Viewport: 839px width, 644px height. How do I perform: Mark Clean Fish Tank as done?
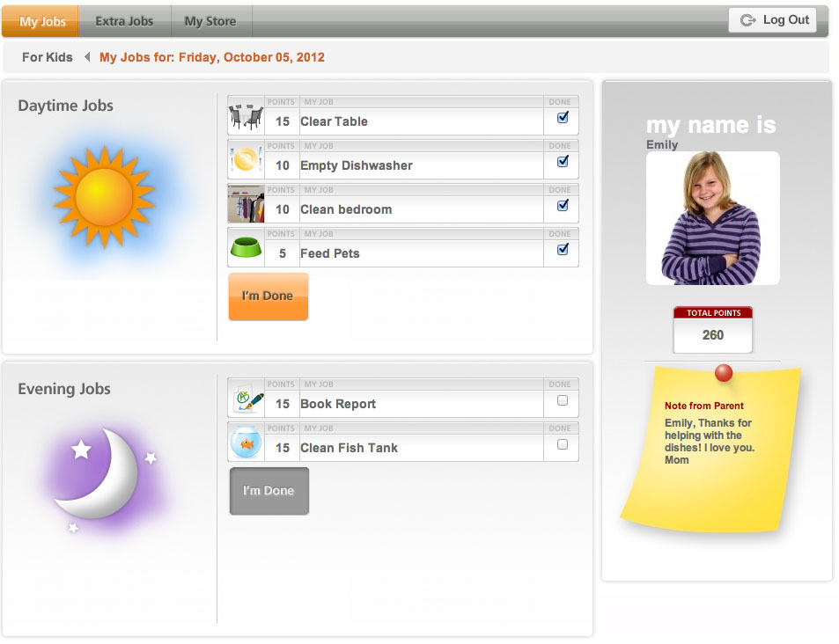pos(562,444)
